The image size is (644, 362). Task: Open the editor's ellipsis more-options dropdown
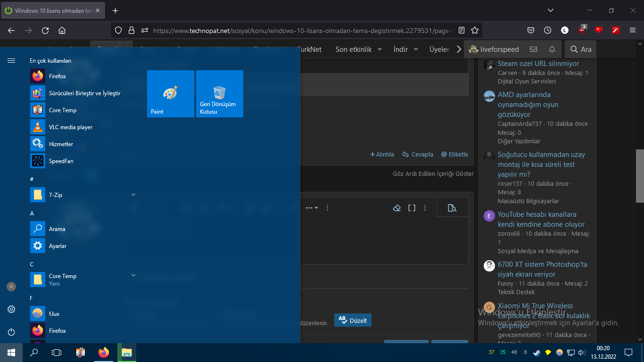click(312, 208)
